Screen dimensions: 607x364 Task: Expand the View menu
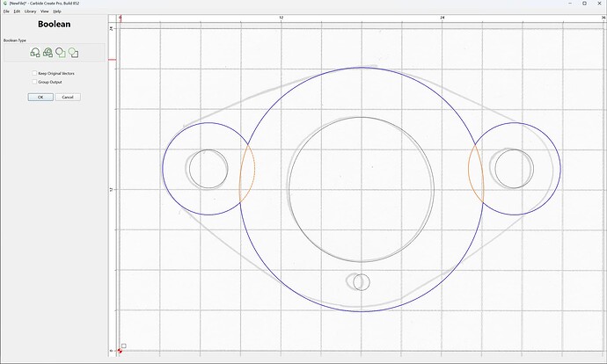[x=45, y=11]
